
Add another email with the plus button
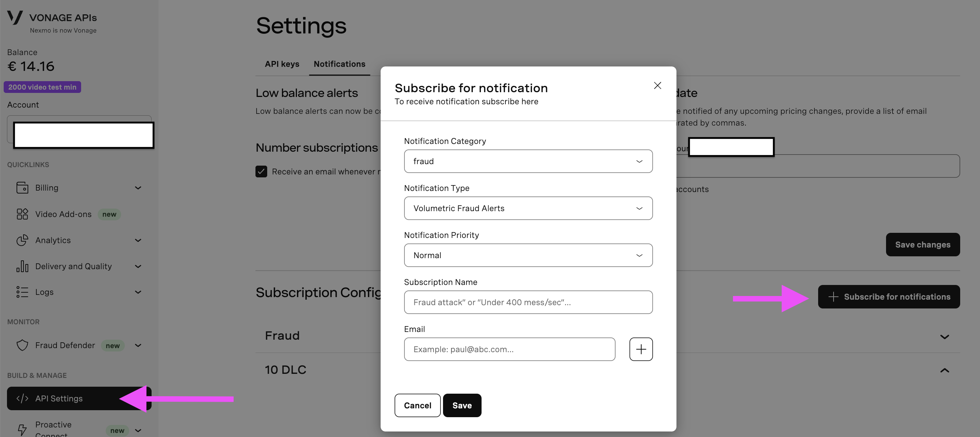point(641,349)
